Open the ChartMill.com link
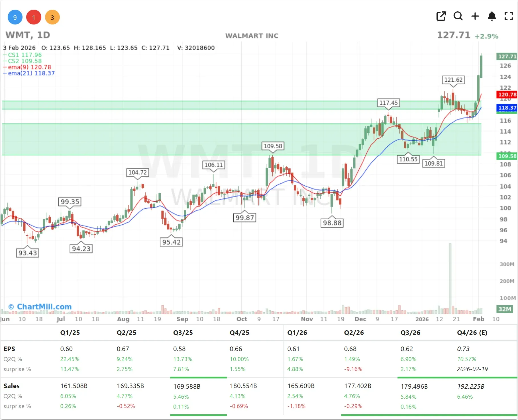518x420 pixels. tap(40, 306)
